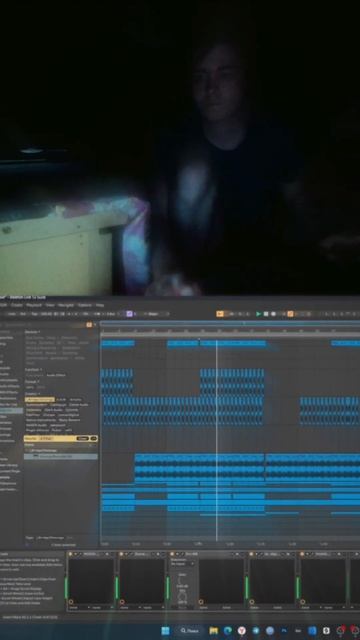Toggle the purple Scale Mode button
Image resolution: width=360 pixels, height=640 pixels.
(x=129, y=314)
